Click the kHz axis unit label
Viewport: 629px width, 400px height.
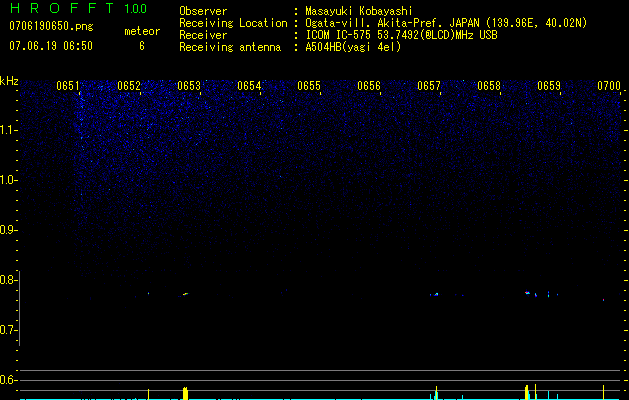[x=9, y=81]
